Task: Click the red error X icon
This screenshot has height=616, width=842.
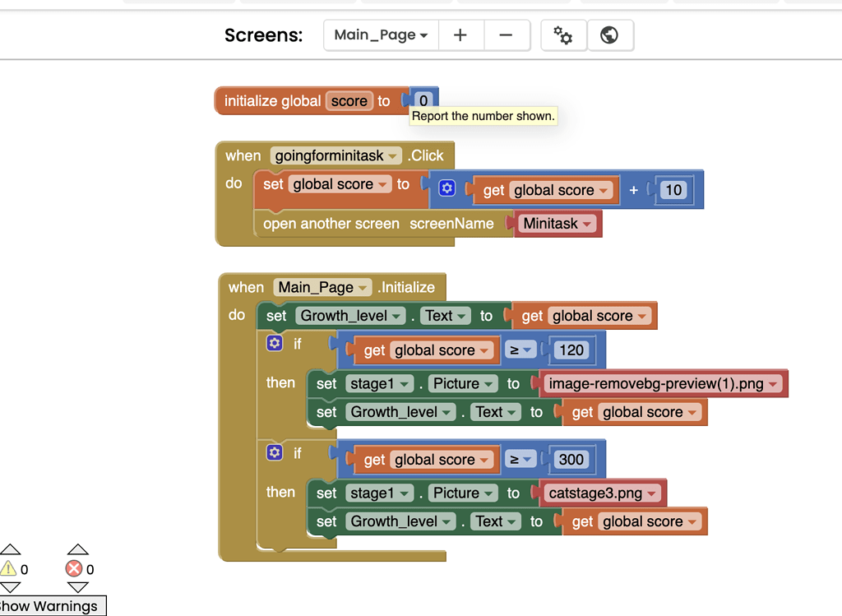Action: tap(75, 568)
